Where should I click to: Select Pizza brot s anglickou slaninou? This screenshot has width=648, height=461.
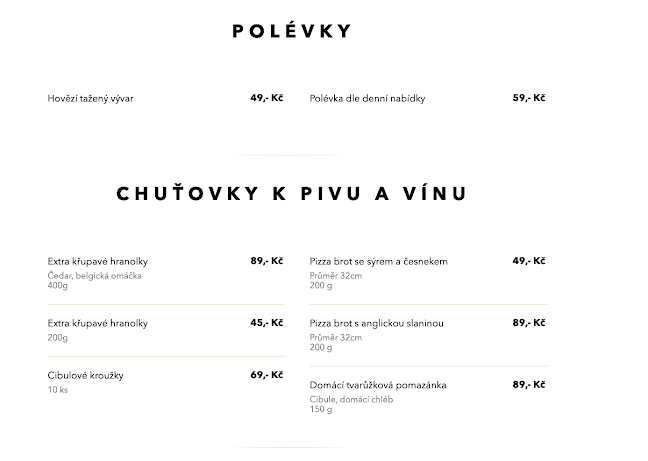click(x=377, y=323)
